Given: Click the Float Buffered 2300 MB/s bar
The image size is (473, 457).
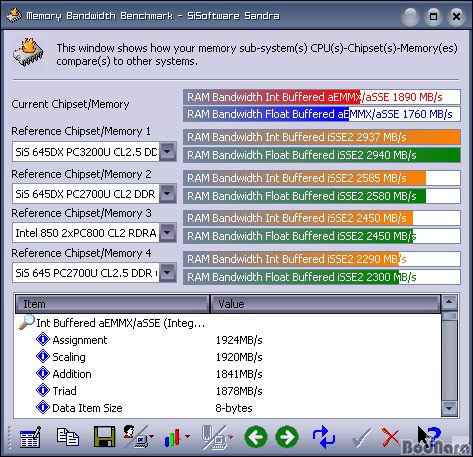Looking at the screenshot, I should [322, 277].
